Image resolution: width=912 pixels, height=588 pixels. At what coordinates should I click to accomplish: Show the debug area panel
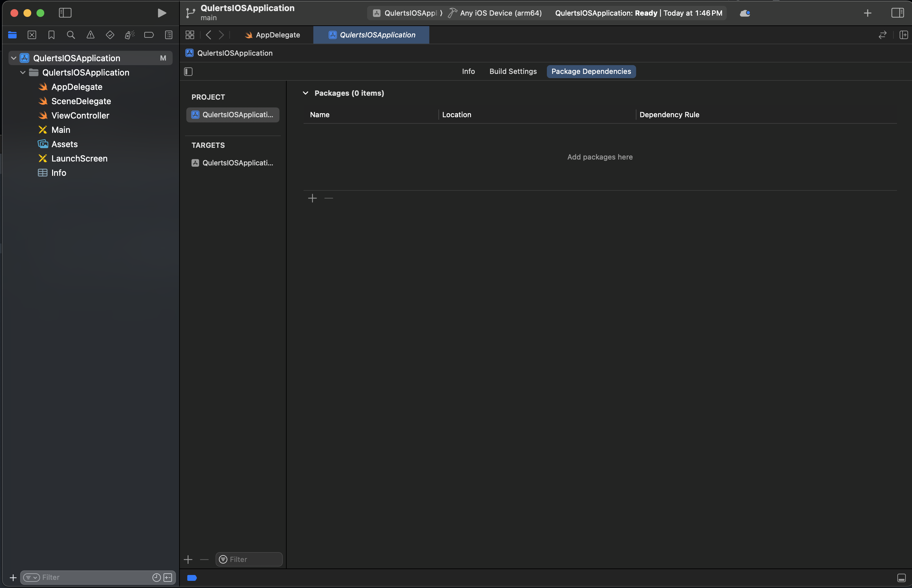click(901, 578)
